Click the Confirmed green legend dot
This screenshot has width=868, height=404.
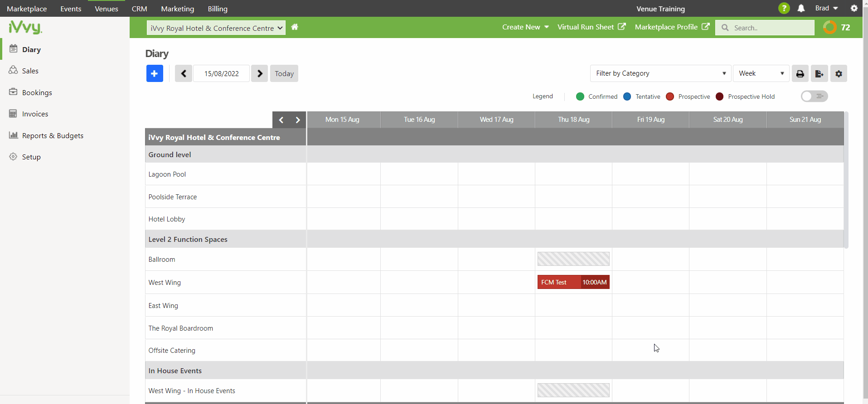click(x=580, y=96)
